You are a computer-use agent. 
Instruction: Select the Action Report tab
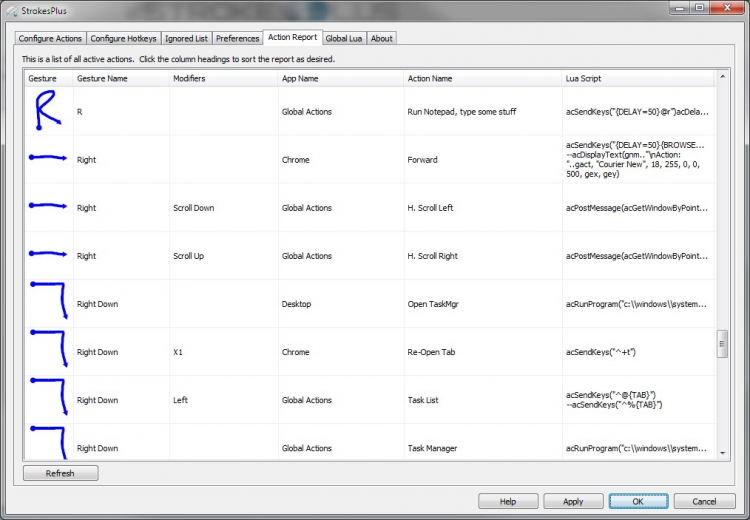click(x=293, y=37)
